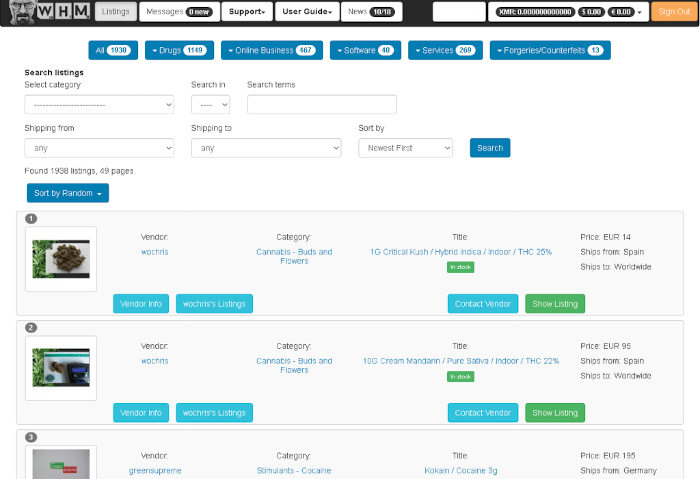Viewport: 700px width, 479px height.
Task: Expand the User Guide menu
Action: [x=307, y=12]
